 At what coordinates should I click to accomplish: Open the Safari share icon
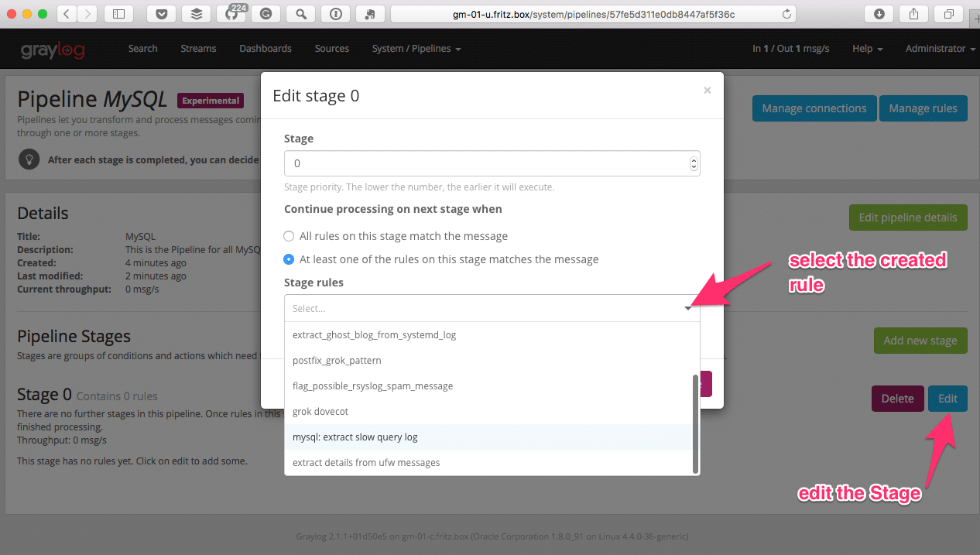pyautogui.click(x=913, y=14)
